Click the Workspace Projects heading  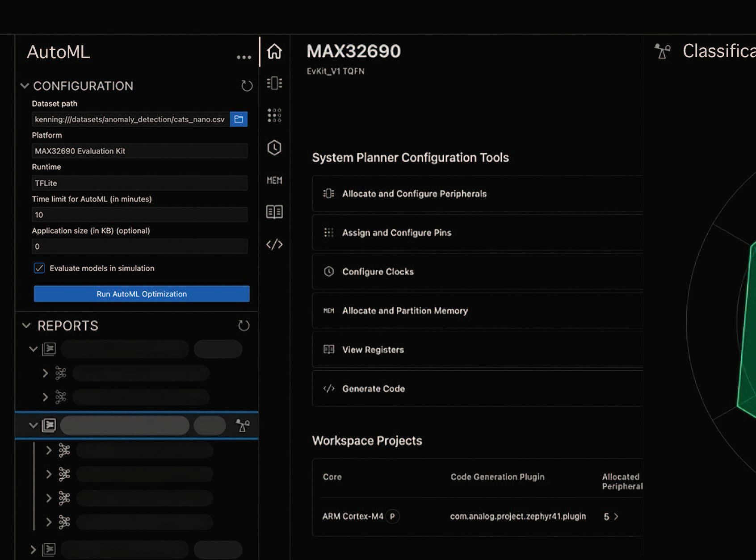(x=367, y=441)
